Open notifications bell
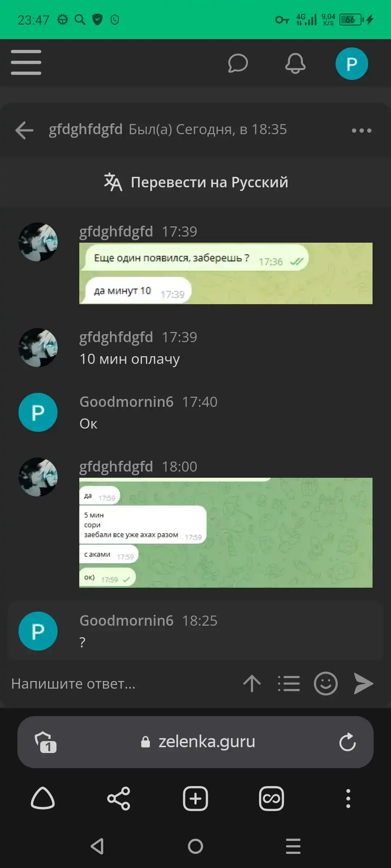The height and width of the screenshot is (868, 391). coord(295,63)
